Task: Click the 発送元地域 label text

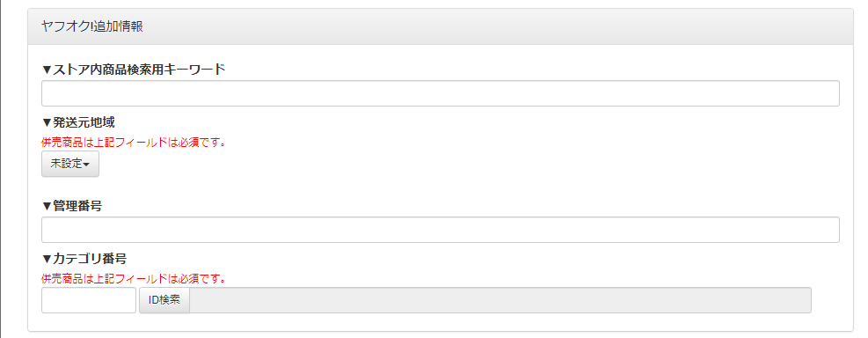Action: click(84, 122)
